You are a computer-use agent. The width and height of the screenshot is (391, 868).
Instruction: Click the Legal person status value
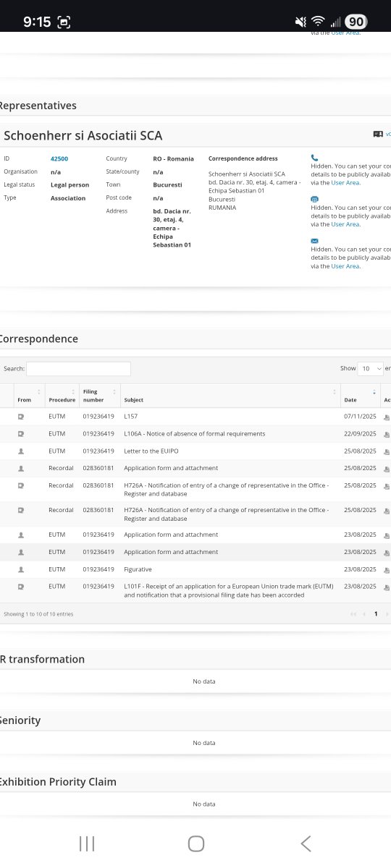[x=70, y=185]
